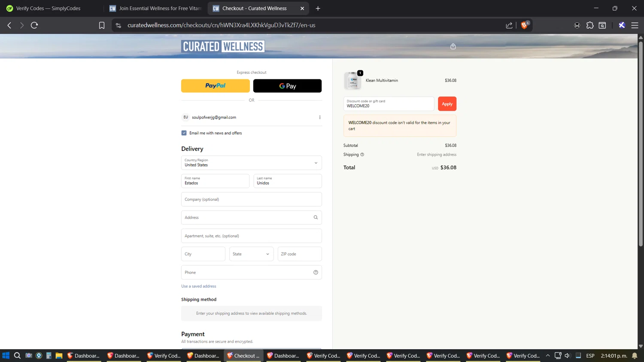This screenshot has width=644, height=362.
Task: Click the Curated Wellness logo
Action: coord(223,46)
